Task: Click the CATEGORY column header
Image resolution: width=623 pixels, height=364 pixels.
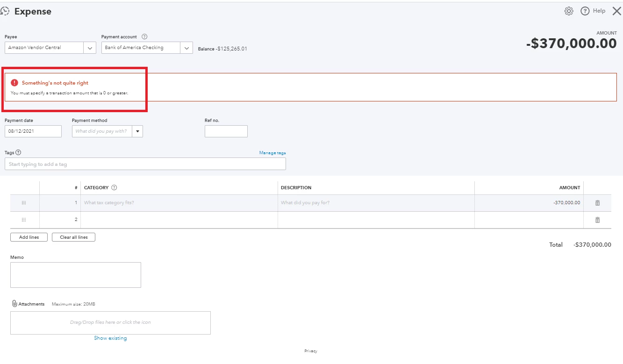Action: [x=96, y=188]
